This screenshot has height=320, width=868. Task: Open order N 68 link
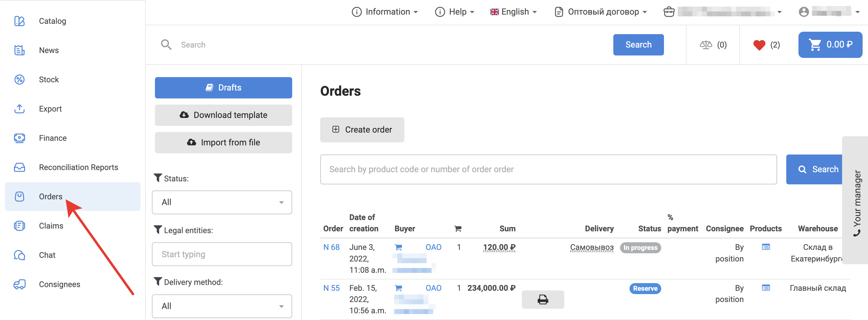pyautogui.click(x=331, y=247)
